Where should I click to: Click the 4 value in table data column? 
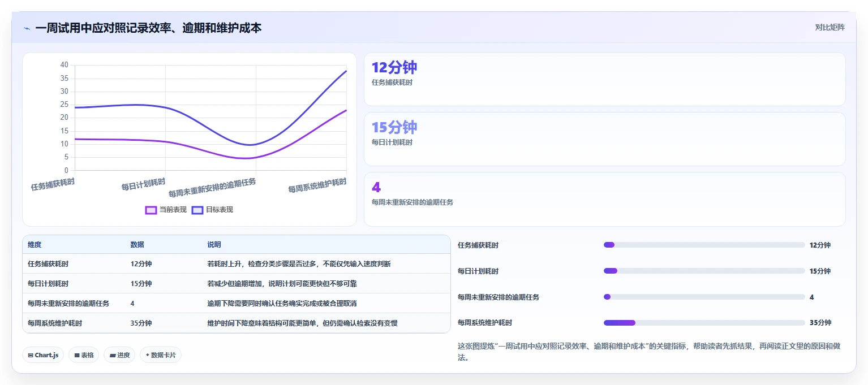[x=132, y=304]
